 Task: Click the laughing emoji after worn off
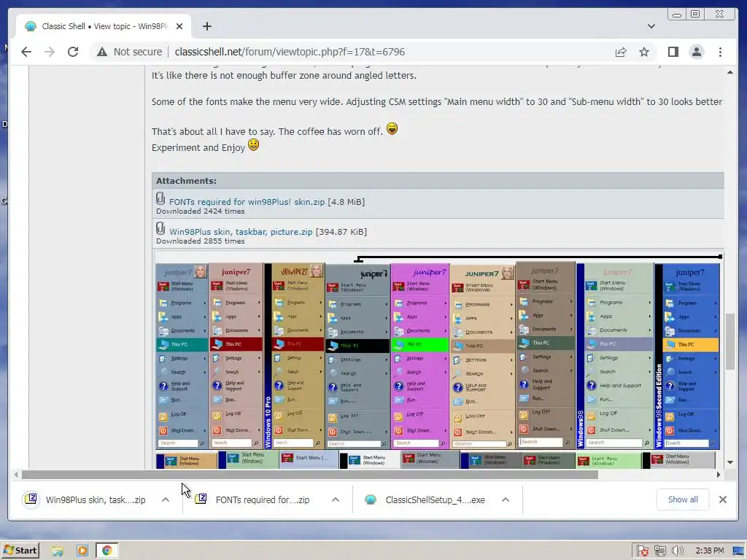click(392, 128)
